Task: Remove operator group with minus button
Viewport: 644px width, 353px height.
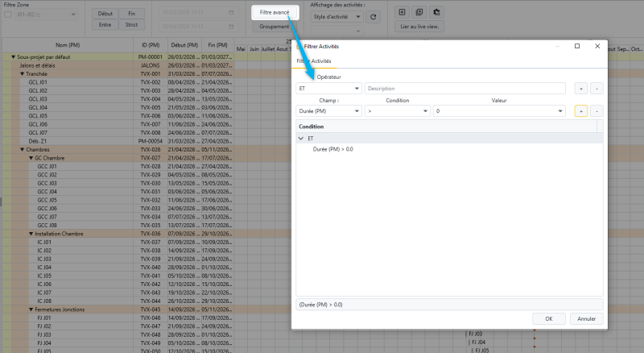Action: click(597, 88)
